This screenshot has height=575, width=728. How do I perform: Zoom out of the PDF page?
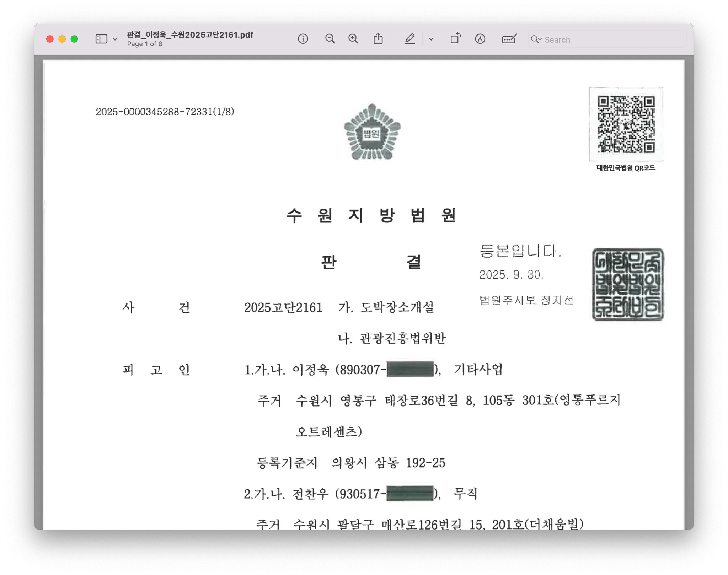click(330, 39)
